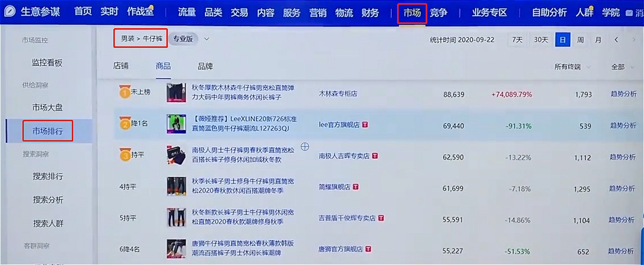This screenshot has width=644, height=265.
Task: Open the lee官方旗舰店 shop link
Action: point(339,125)
